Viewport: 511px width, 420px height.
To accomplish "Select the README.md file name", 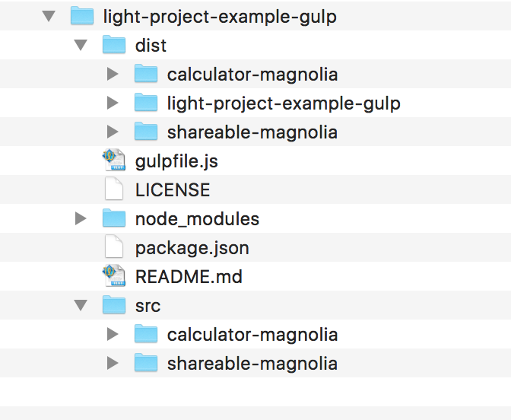I will point(189,277).
